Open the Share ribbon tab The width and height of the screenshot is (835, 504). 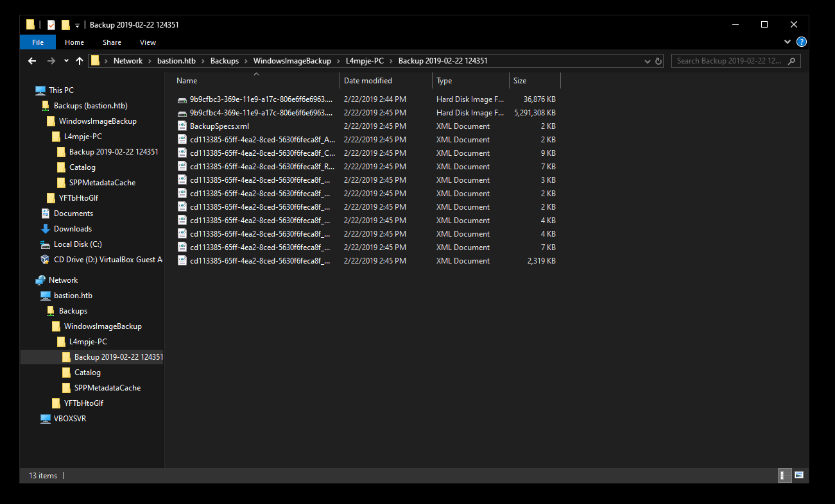click(112, 42)
